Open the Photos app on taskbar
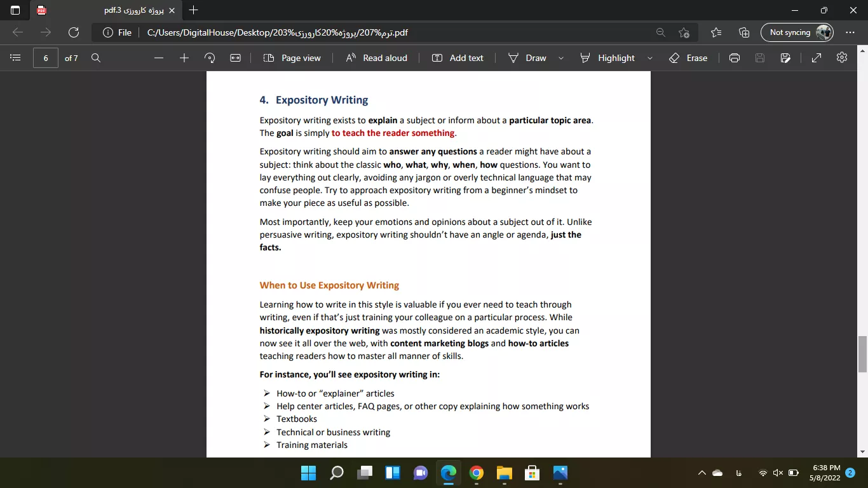Screen dimensions: 868x488 click(560, 473)
